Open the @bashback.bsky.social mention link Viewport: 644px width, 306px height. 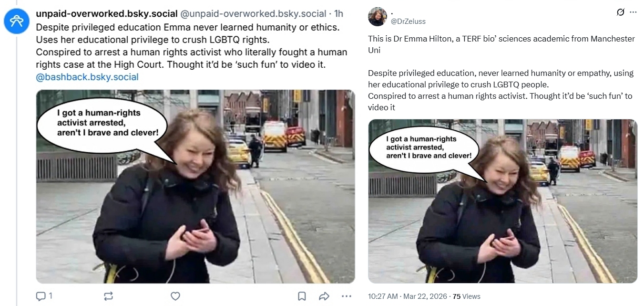tap(87, 77)
